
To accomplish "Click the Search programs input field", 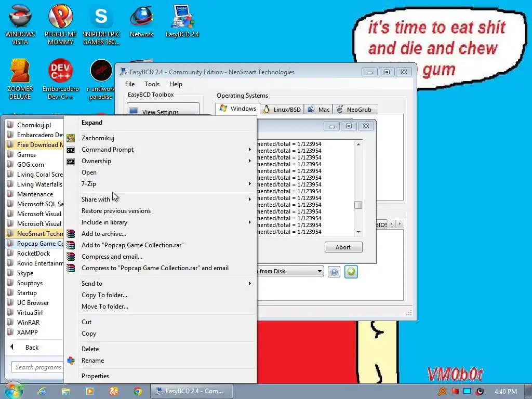I will [x=38, y=367].
